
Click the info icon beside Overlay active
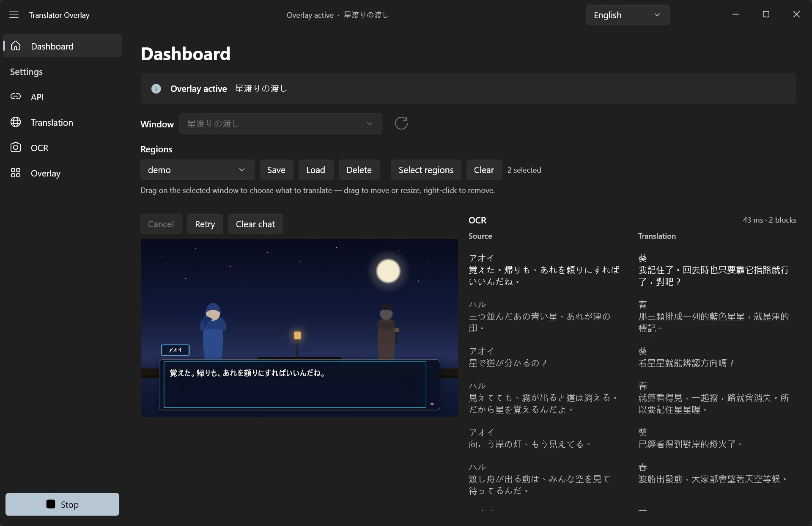click(156, 88)
